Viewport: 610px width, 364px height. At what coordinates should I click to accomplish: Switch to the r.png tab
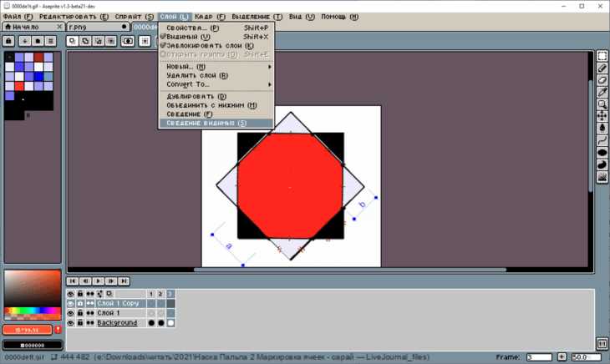click(x=98, y=27)
